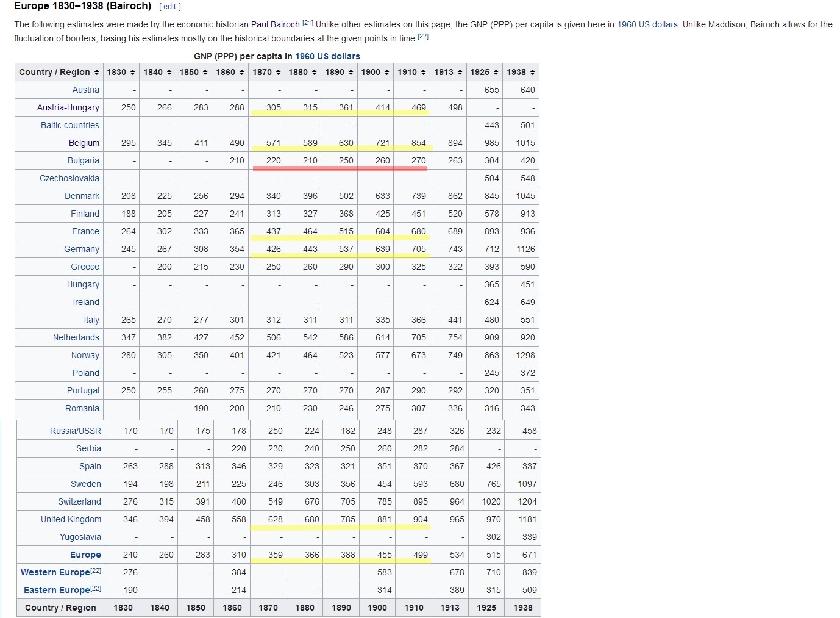Open citation reference 21
Screen dimensions: 840x618
(307, 23)
